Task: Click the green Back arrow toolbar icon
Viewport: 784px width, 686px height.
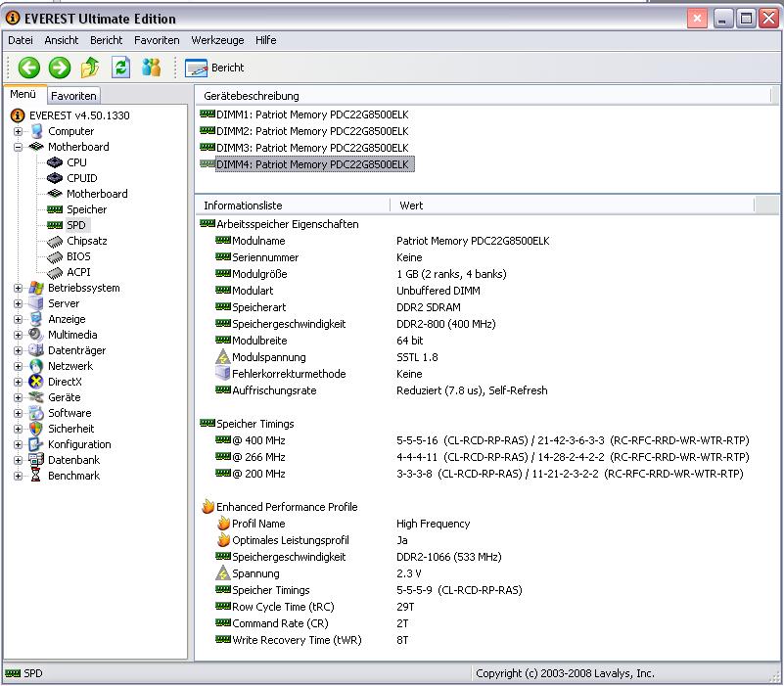Action: coord(29,68)
